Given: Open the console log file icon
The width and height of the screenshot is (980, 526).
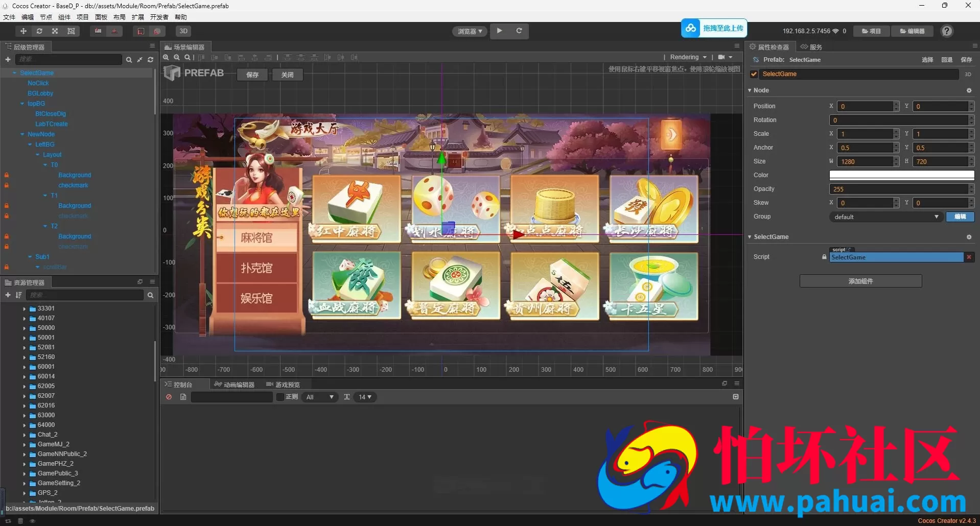Looking at the screenshot, I should 183,397.
